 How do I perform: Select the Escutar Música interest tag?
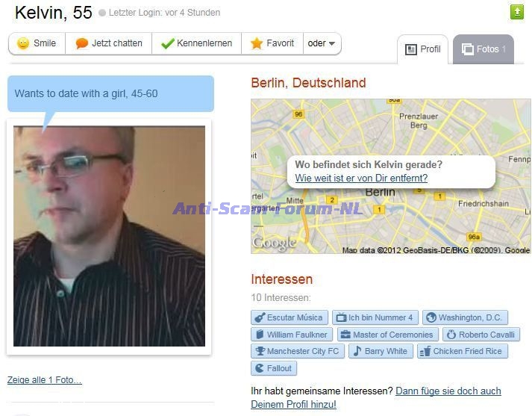(290, 317)
